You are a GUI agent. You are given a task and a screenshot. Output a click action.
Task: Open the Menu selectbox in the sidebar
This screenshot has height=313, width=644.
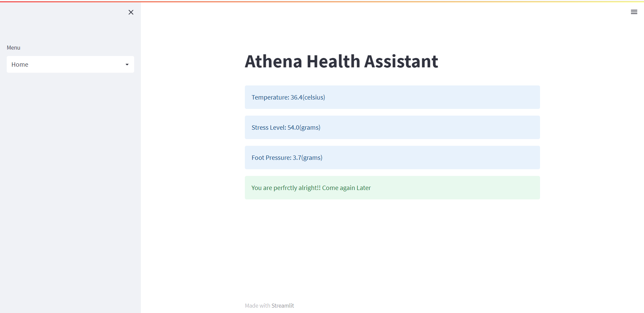click(x=70, y=64)
